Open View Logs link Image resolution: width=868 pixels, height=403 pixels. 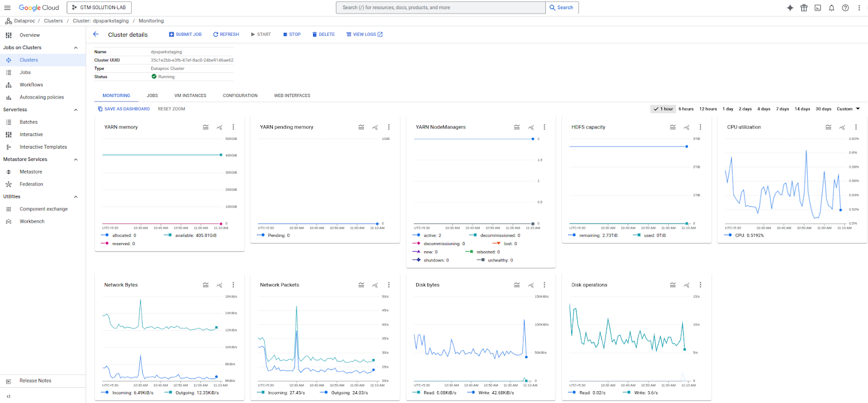click(x=365, y=34)
